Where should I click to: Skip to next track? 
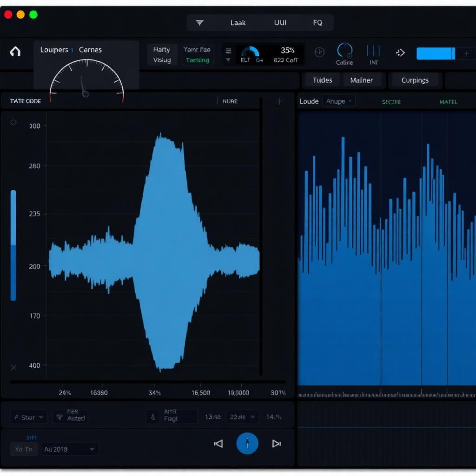point(277,443)
